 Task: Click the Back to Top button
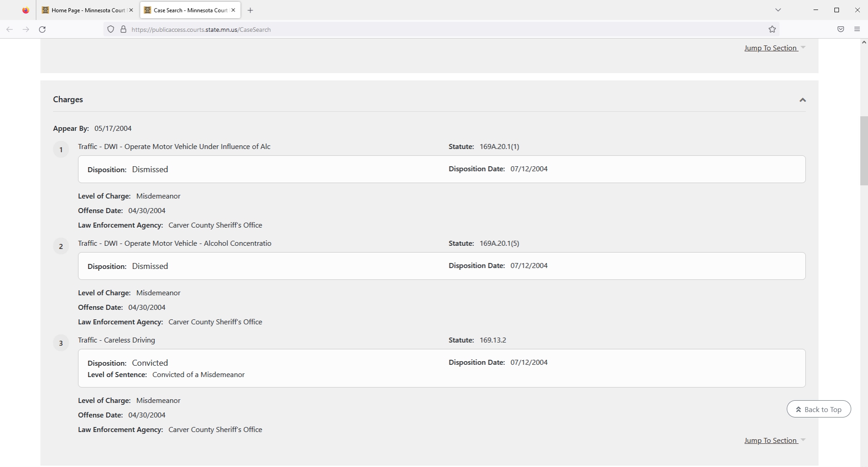(x=819, y=409)
